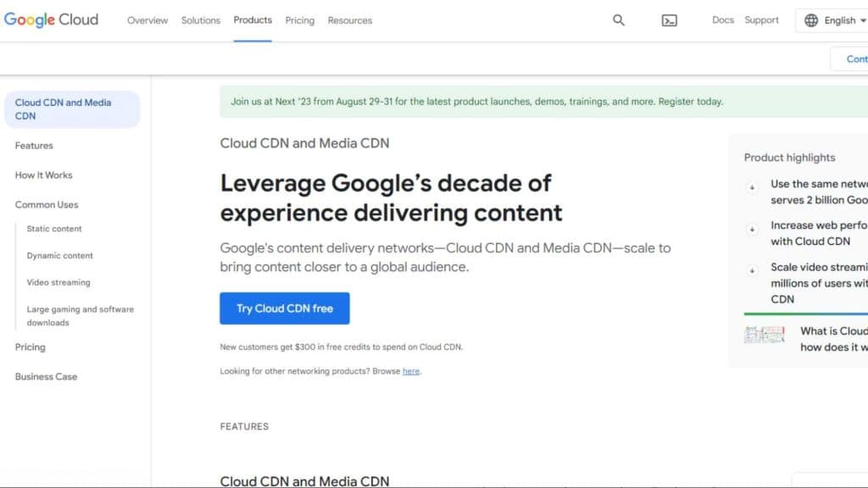868x488 pixels.
Task: Open the Docs link
Action: coord(722,20)
